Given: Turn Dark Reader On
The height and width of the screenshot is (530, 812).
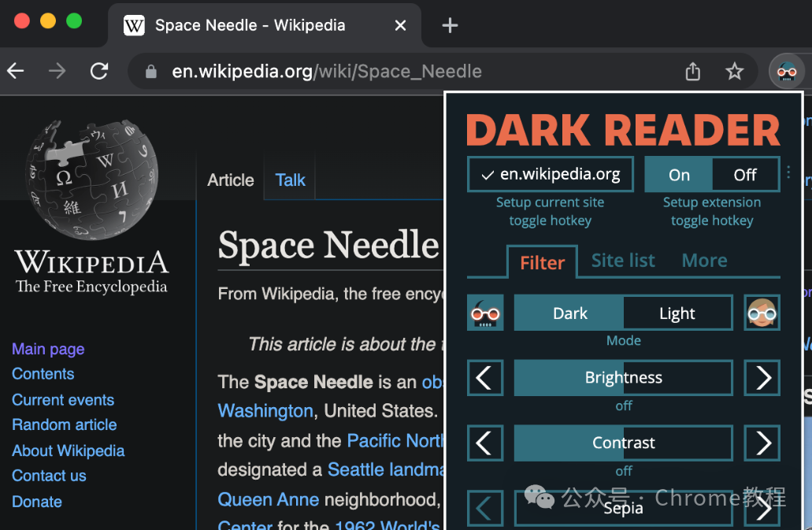Looking at the screenshot, I should click(679, 174).
